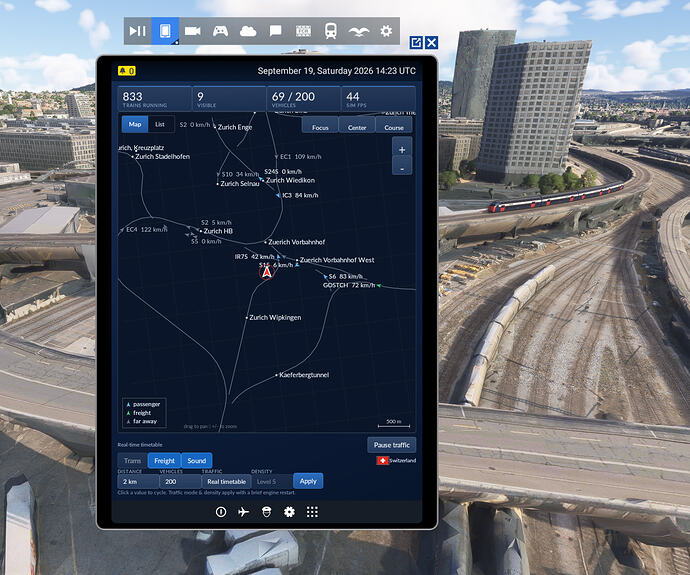
Task: Toggle the Trams option
Action: tap(132, 461)
